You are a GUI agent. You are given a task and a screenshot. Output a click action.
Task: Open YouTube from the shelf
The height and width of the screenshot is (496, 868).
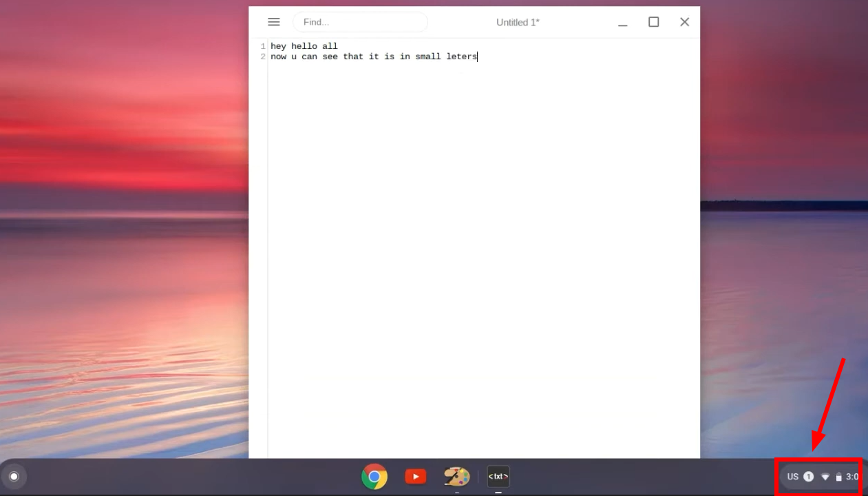415,476
